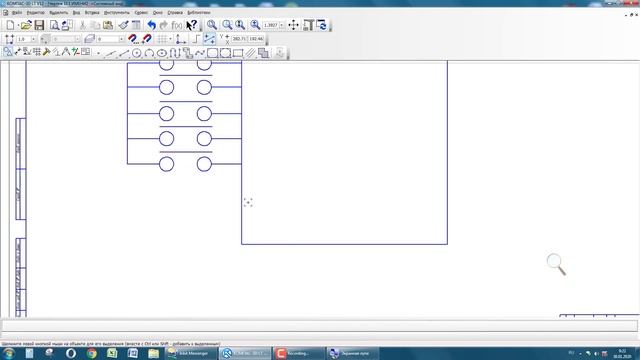The width and height of the screenshot is (640, 360).
Task: Click the X coordinate input field
Action: (x=239, y=39)
